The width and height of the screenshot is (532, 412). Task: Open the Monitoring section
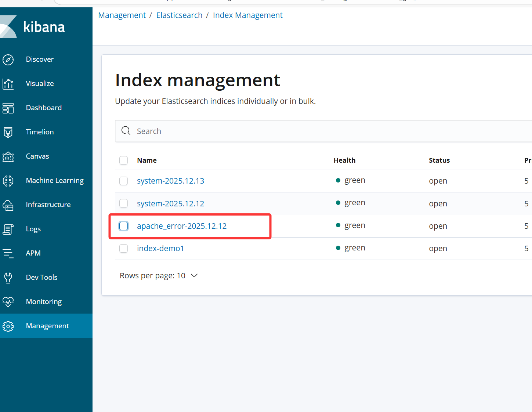pos(44,302)
